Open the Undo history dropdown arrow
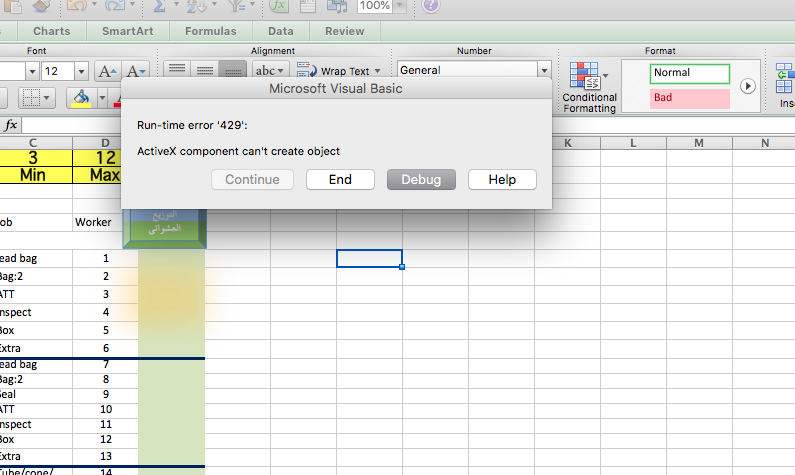 [x=94, y=5]
